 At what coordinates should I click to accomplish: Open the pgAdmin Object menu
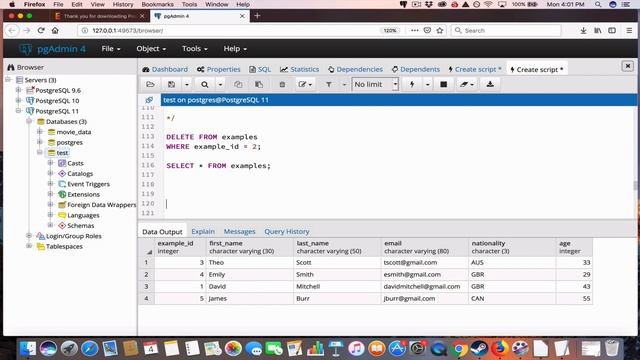click(151, 49)
